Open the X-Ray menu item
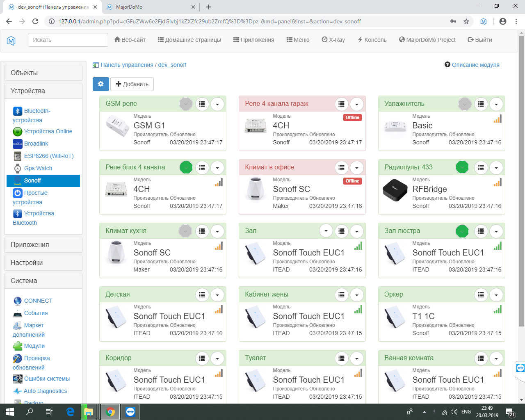 click(x=333, y=40)
